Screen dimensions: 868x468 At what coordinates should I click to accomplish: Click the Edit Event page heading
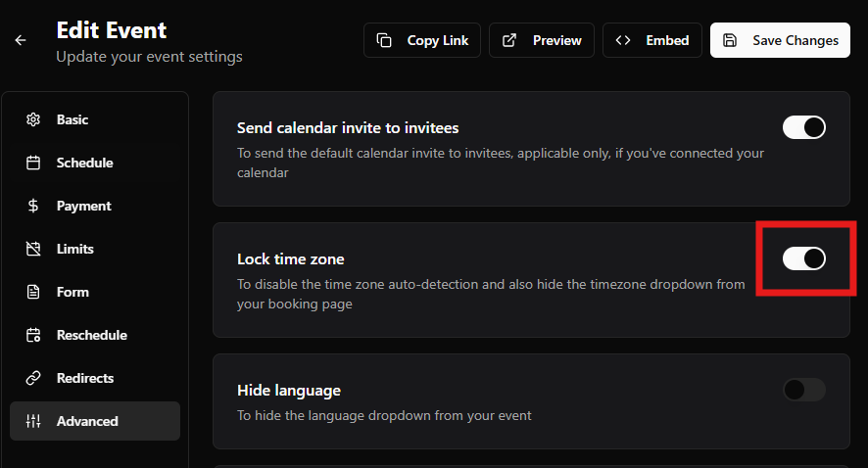pos(112,30)
